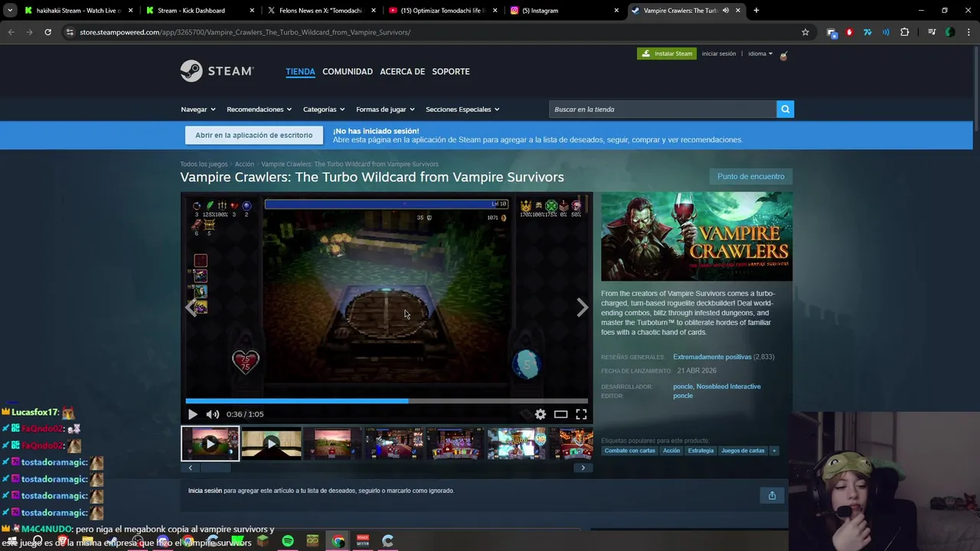980x551 pixels.
Task: Open Spotify from the taskbar
Action: [288, 541]
